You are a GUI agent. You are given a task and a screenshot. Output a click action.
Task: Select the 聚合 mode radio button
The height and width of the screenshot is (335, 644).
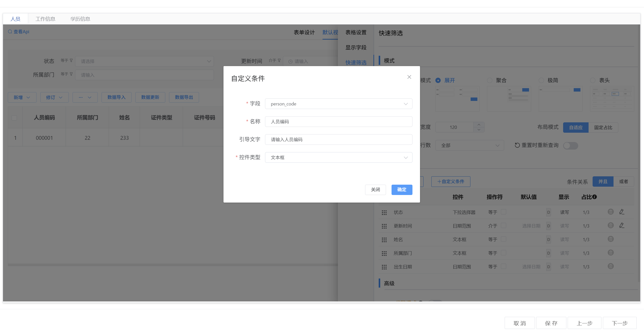tap(490, 80)
